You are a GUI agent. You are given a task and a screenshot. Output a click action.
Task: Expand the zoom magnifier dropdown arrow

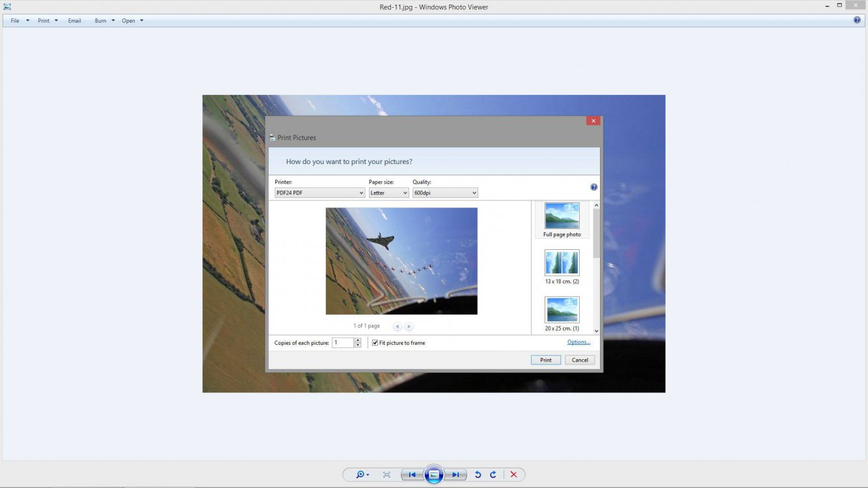(x=368, y=475)
